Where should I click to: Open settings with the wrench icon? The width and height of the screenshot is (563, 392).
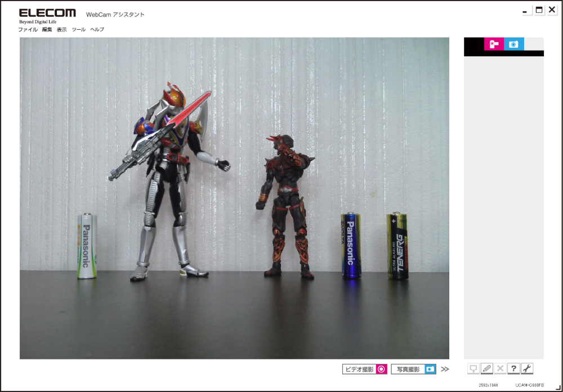point(527,368)
